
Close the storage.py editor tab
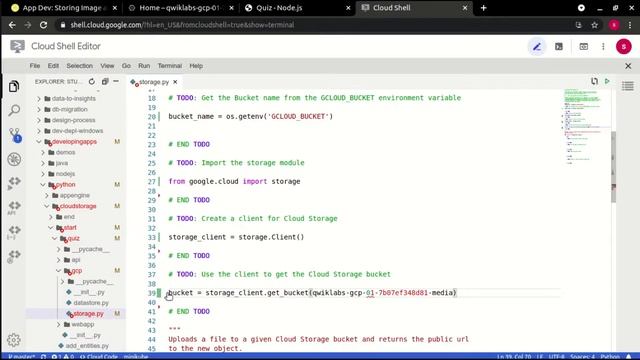pos(175,82)
